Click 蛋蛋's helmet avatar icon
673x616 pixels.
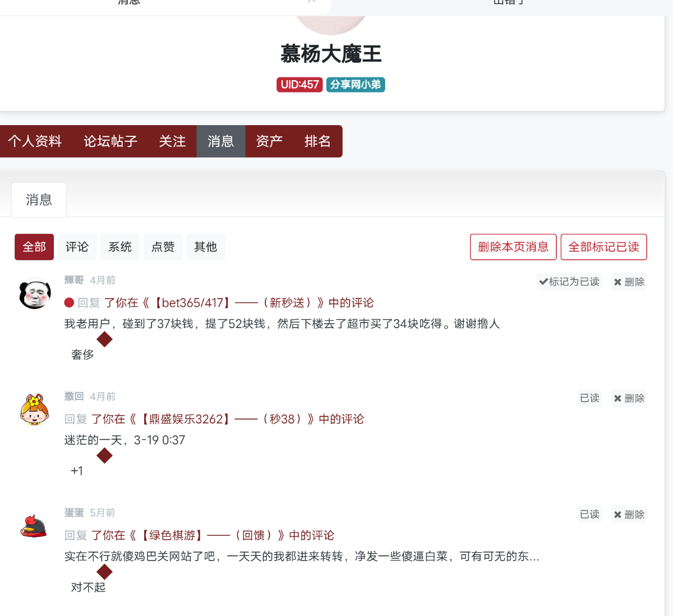point(34,526)
